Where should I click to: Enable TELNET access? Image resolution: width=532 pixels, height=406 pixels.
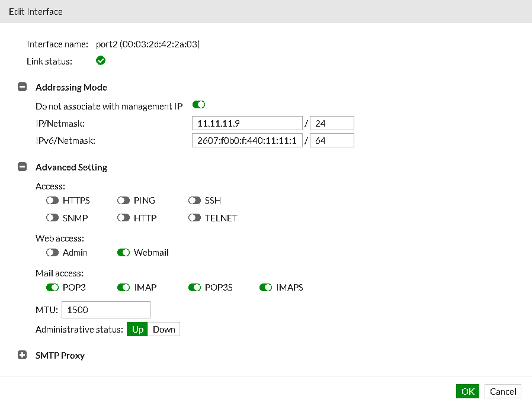[x=194, y=218]
